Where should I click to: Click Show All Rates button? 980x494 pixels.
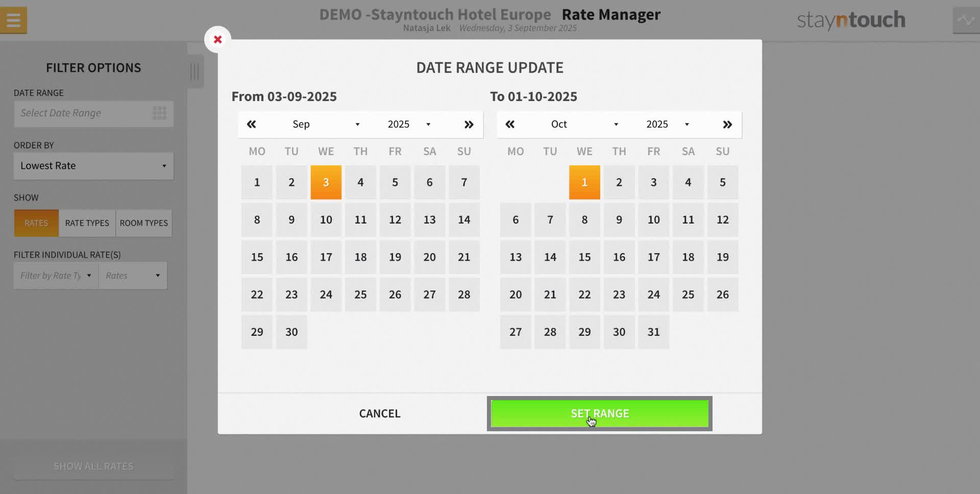pos(93,466)
